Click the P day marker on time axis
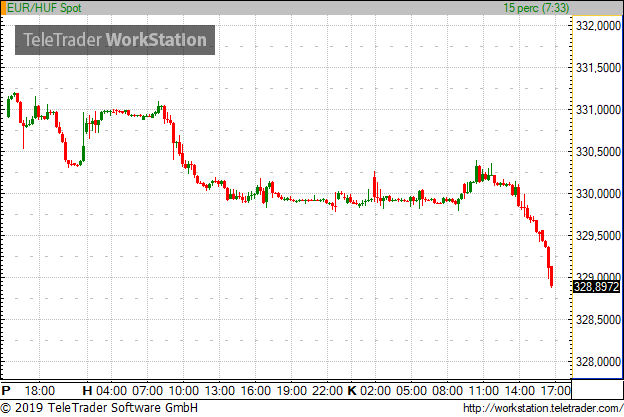The image size is (624, 417). [x=6, y=391]
